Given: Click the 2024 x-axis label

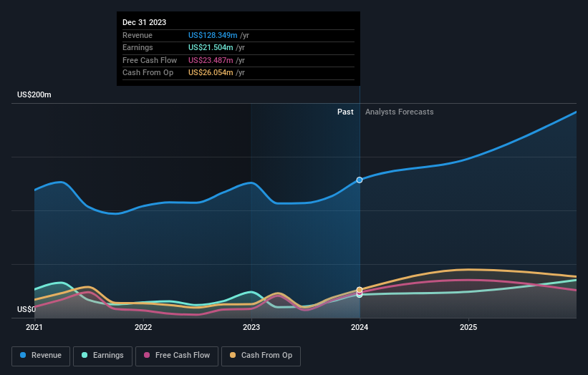Looking at the screenshot, I should coord(360,328).
